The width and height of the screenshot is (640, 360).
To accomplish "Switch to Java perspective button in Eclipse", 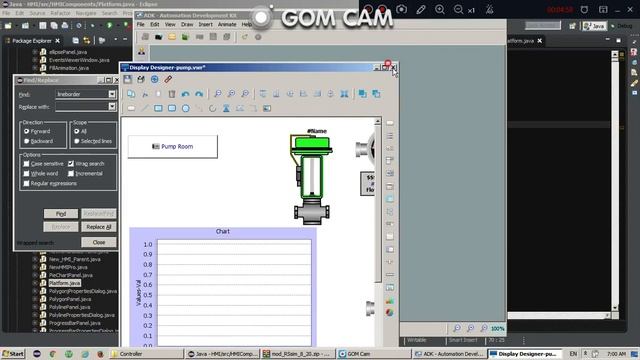I will pos(595,26).
